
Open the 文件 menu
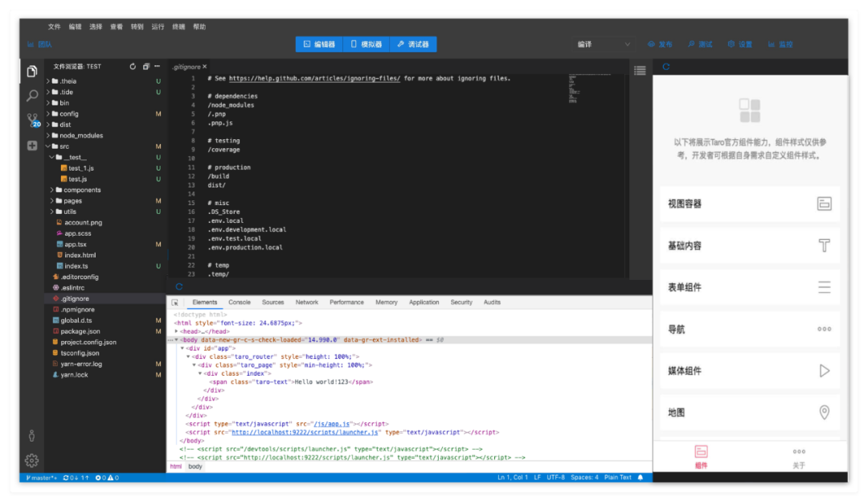(x=55, y=27)
